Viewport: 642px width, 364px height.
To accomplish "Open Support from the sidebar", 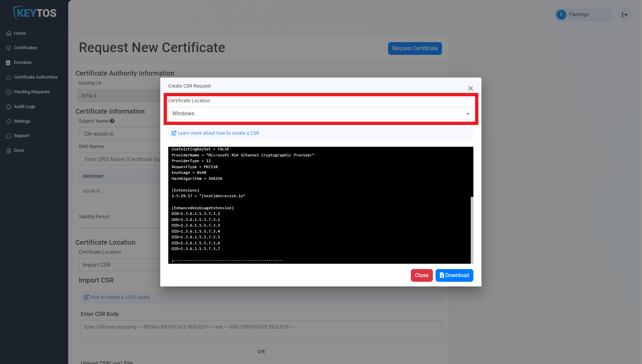I will pos(9,136).
